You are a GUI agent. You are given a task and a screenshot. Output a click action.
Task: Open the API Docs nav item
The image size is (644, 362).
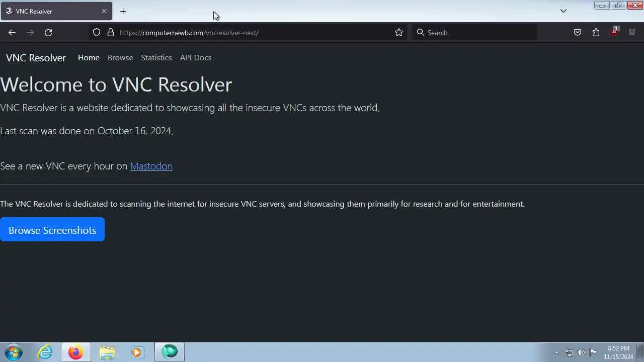point(196,58)
